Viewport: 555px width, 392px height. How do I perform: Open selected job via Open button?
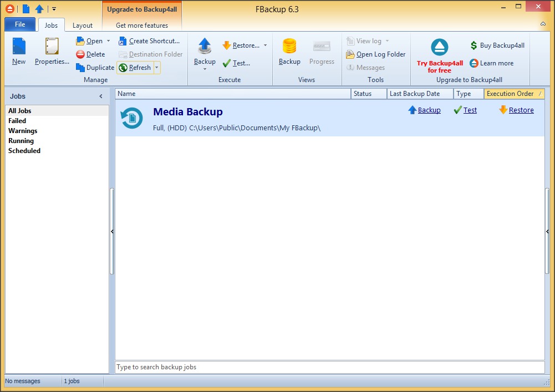(90, 41)
